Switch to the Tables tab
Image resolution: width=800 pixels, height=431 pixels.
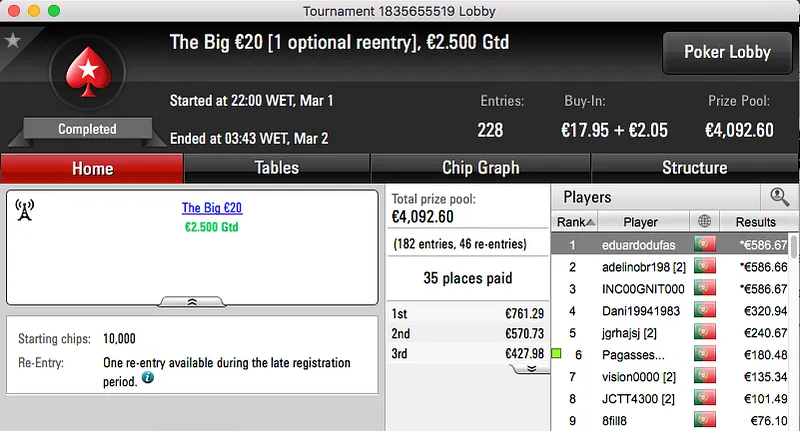277,168
